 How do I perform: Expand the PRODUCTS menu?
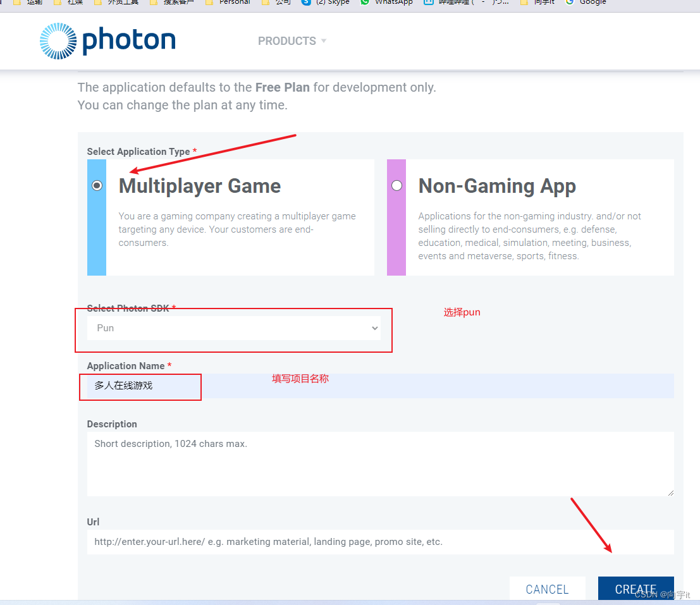[x=292, y=40]
